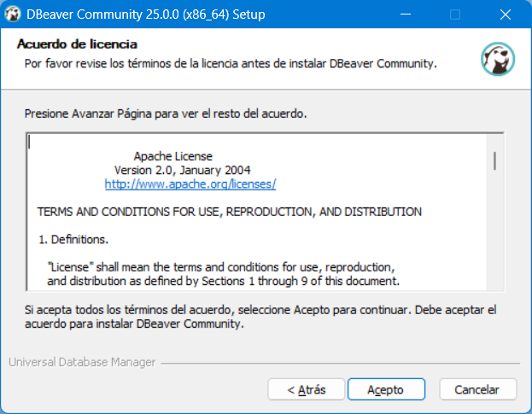Minimize the Setup window
Viewport: 532px width, 414px height.
406,15
